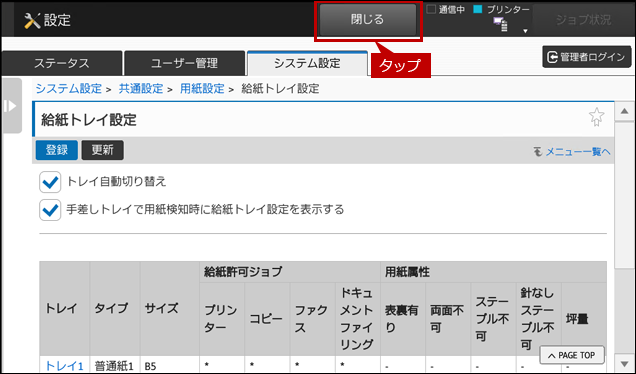The height and width of the screenshot is (374, 636).
Task: Click the blue 登録 button
Action: 56,150
